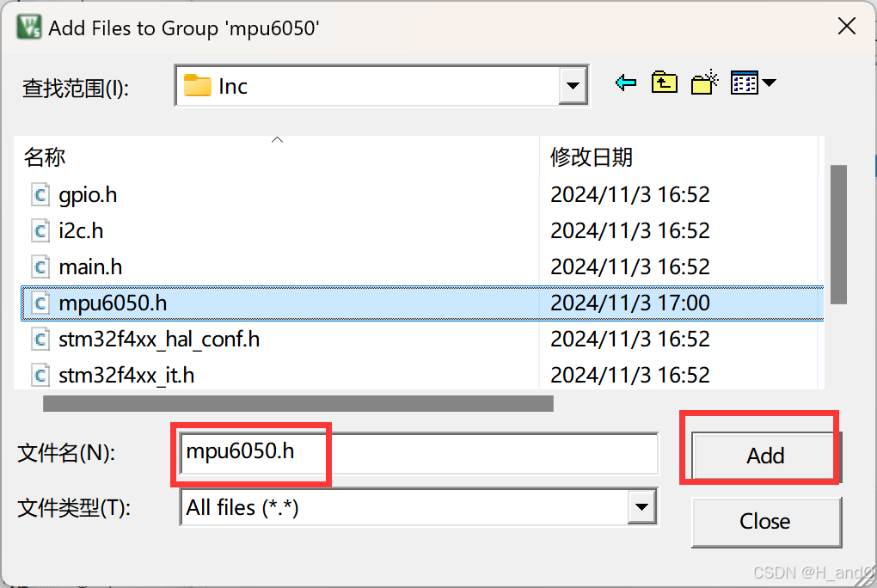Go up one folder level
The width and height of the screenshot is (877, 588).
(x=664, y=82)
